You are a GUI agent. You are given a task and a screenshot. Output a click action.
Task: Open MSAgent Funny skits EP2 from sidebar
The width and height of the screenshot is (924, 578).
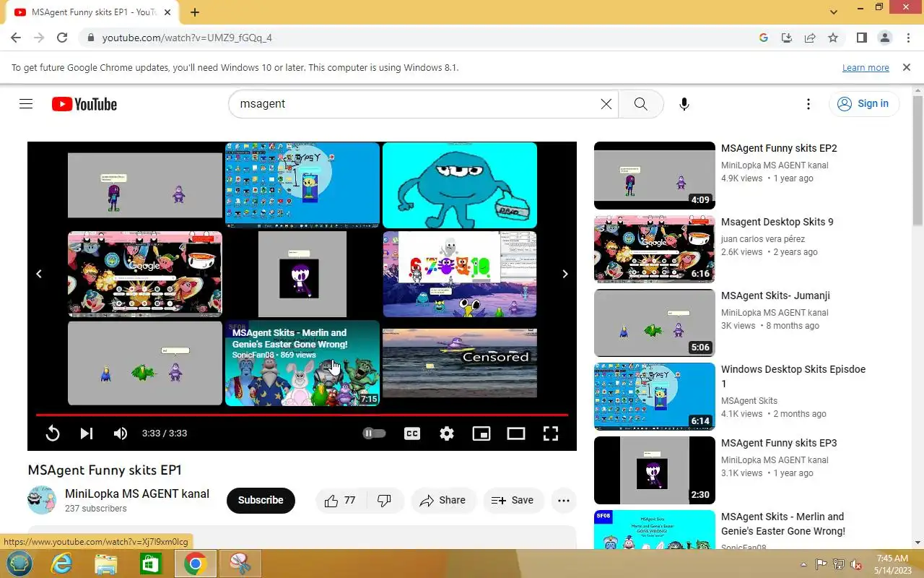pyautogui.click(x=779, y=148)
